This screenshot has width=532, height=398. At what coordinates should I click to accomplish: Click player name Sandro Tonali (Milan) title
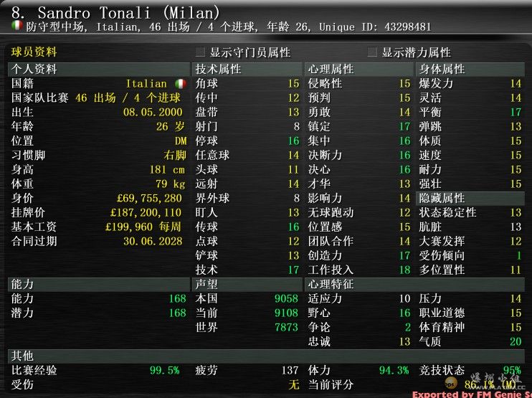tap(116, 12)
